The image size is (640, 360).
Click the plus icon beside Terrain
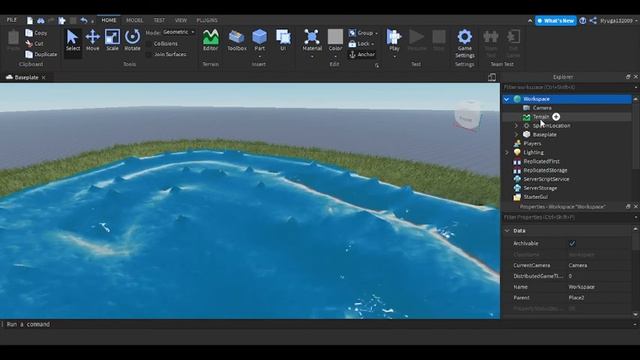click(x=556, y=117)
